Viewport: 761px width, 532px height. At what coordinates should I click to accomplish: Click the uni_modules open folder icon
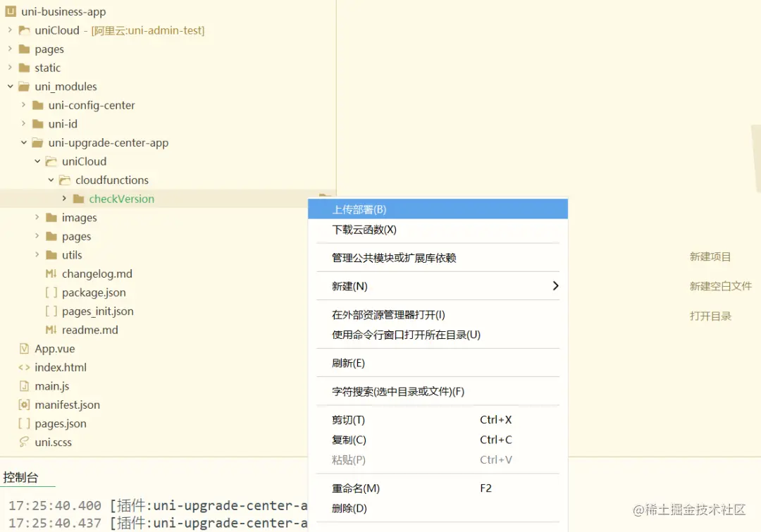pyautogui.click(x=24, y=87)
